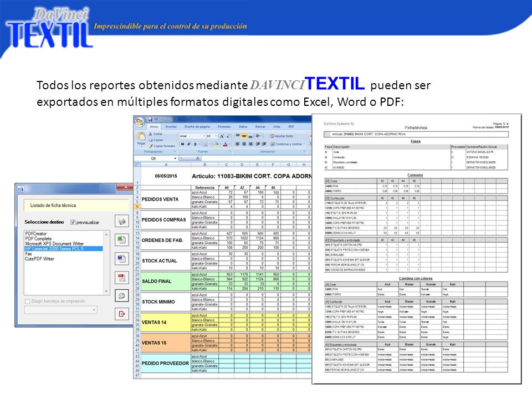Export the report to Excel via dialog icon
532x399 pixels.
pos(122,240)
